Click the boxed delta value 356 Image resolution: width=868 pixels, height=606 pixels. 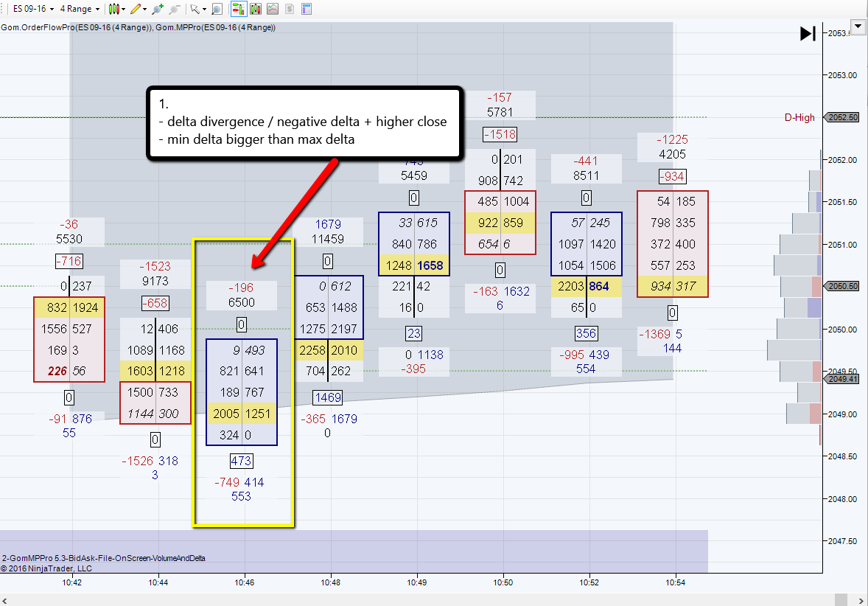click(x=587, y=333)
